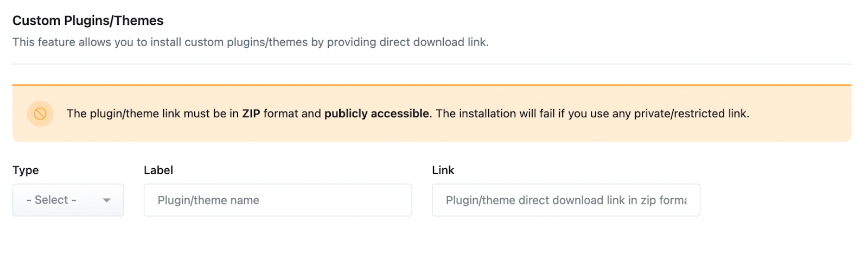The height and width of the screenshot is (254, 868).
Task: Click the direct download link input field
Action: tap(565, 200)
